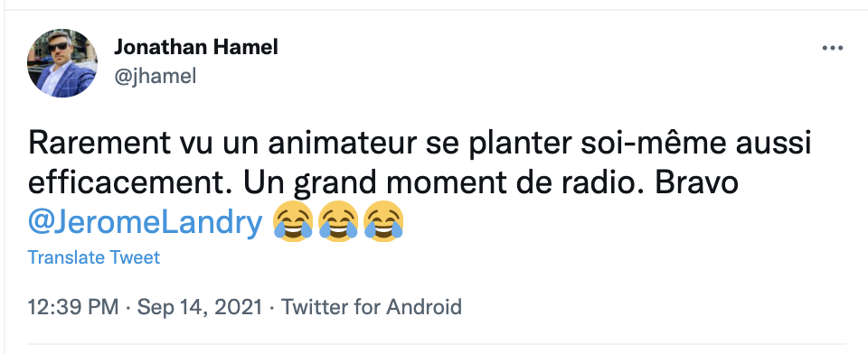
Task: Click the last laughing-tears emoji
Action: click(x=383, y=222)
